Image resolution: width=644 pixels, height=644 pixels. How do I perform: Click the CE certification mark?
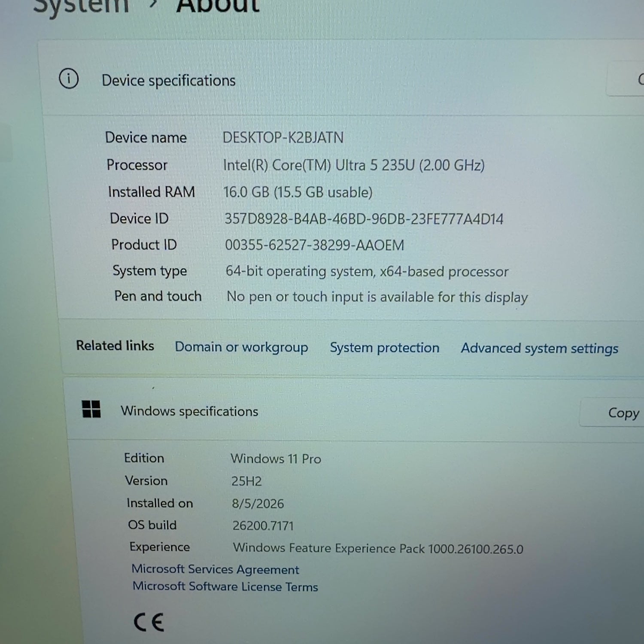[149, 622]
